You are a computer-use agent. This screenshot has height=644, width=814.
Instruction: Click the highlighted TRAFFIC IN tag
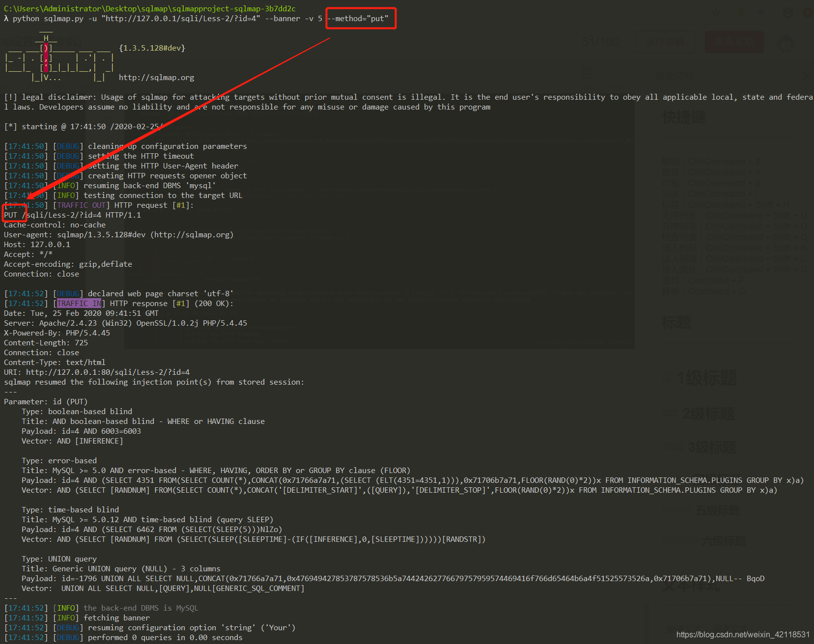tap(79, 304)
